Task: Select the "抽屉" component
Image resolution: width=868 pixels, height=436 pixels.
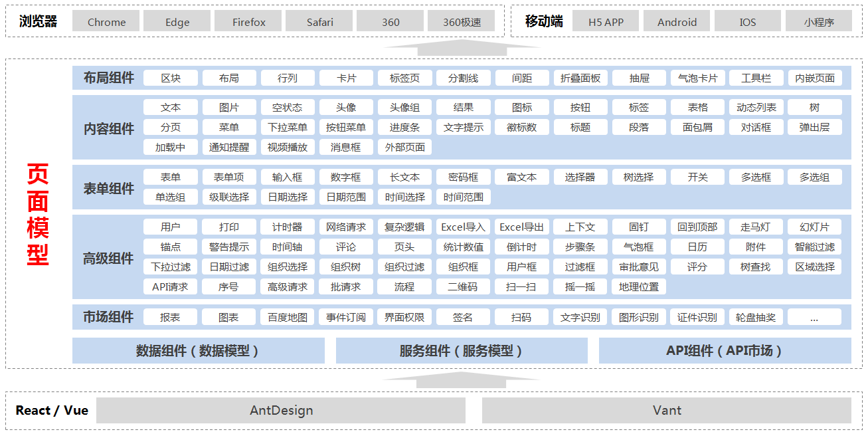Action: [x=639, y=78]
